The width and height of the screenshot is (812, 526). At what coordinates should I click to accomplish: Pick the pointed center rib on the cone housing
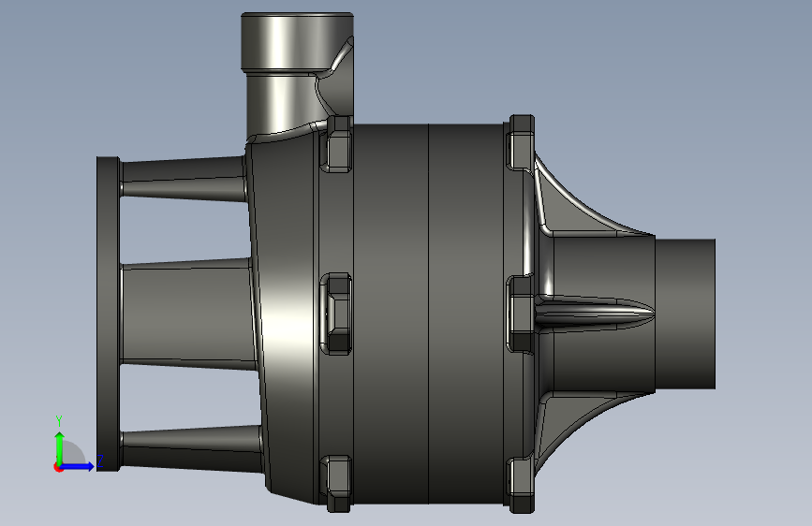tap(595, 312)
